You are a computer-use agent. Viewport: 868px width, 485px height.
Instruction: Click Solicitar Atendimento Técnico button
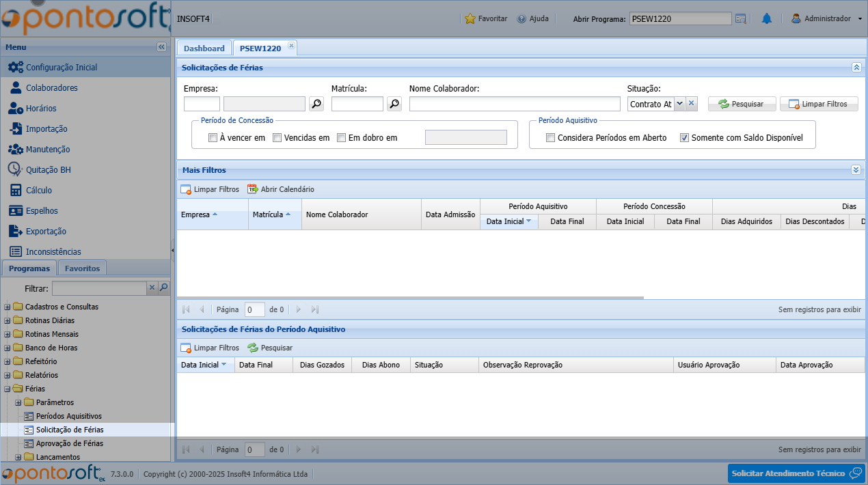(x=796, y=473)
